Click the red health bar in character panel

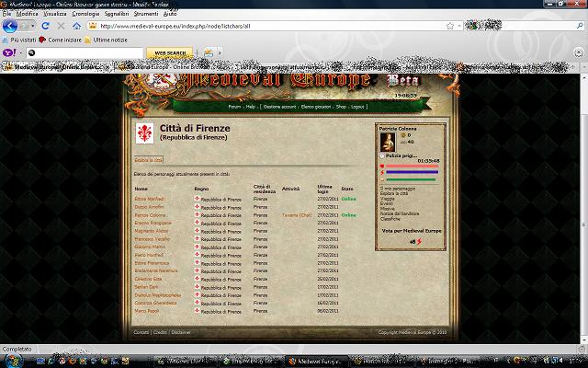(412, 167)
